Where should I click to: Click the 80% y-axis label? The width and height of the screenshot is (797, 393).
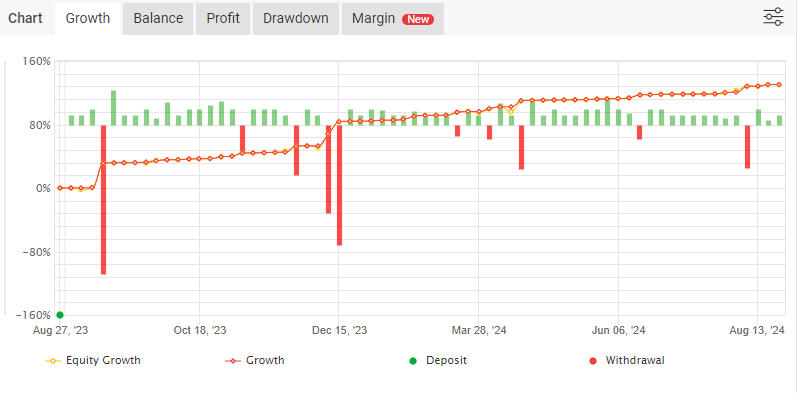40,125
